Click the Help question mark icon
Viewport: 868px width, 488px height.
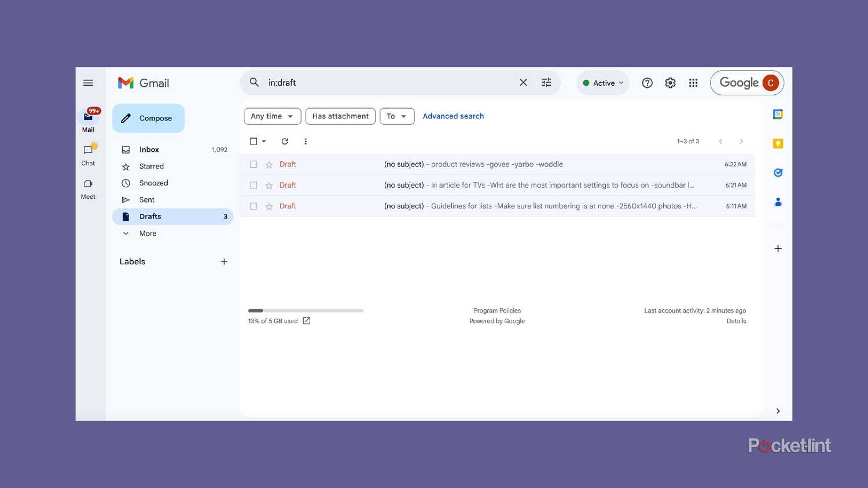(x=647, y=83)
